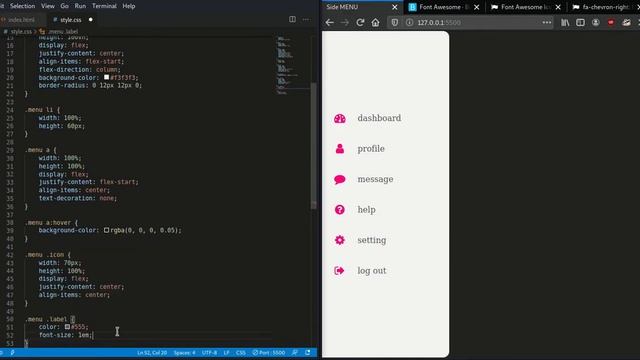Switch to the second Font Awesome Icons tab
Viewport: 640px width, 360px height.
[526, 7]
